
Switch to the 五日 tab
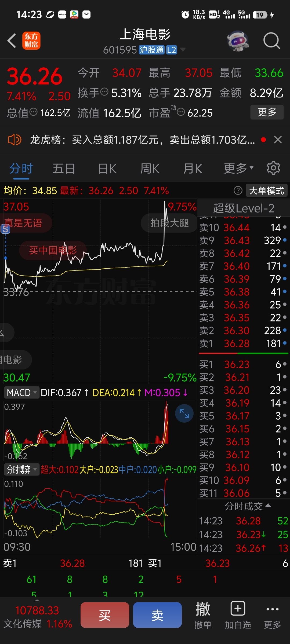click(64, 169)
